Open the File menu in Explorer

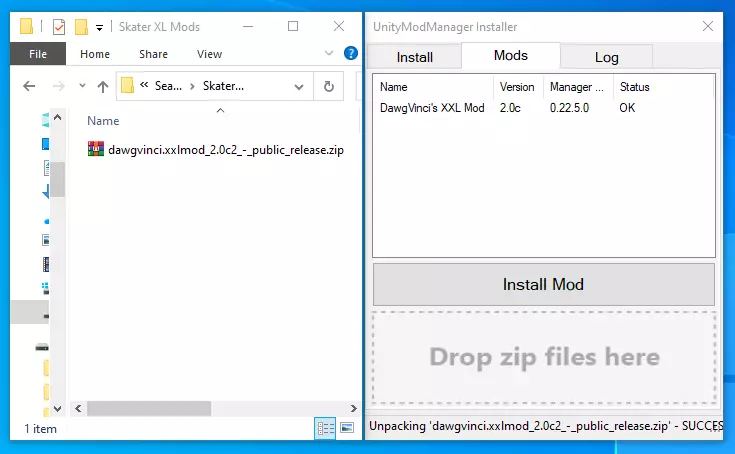(38, 54)
